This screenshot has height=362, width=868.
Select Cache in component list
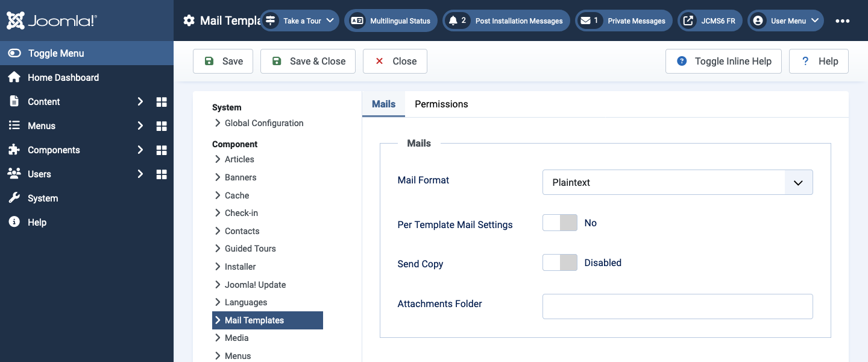click(x=237, y=195)
